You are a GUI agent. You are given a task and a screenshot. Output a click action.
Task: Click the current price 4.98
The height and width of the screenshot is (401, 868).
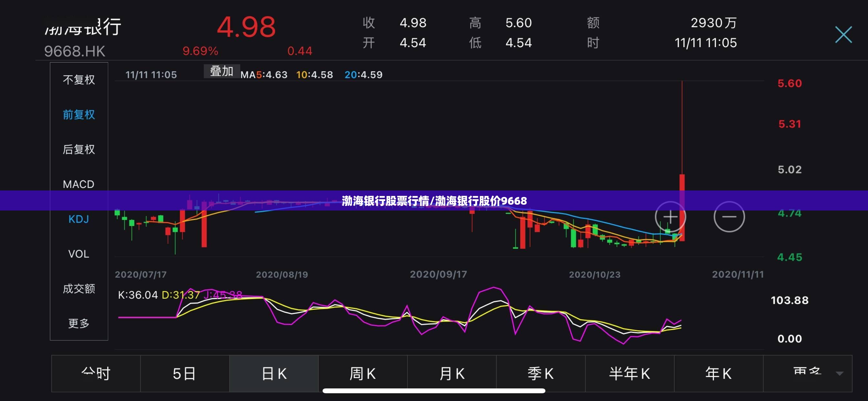pos(246,27)
